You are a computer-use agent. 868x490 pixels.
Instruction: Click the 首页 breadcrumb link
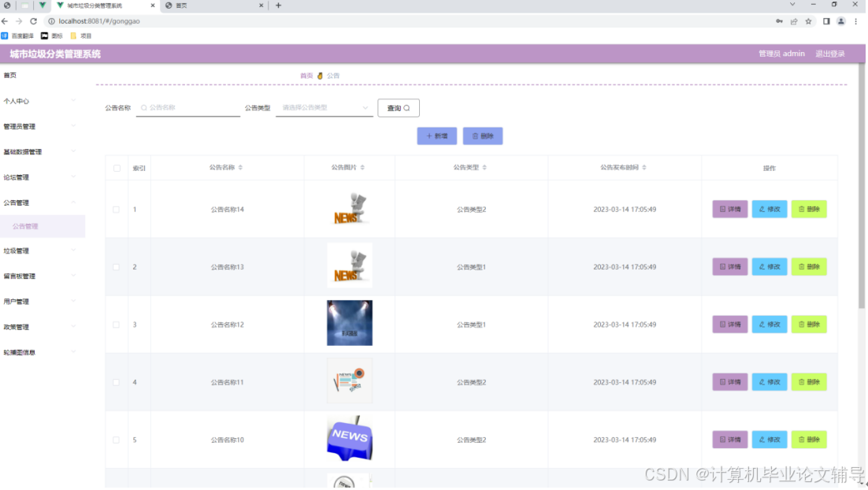(306, 76)
